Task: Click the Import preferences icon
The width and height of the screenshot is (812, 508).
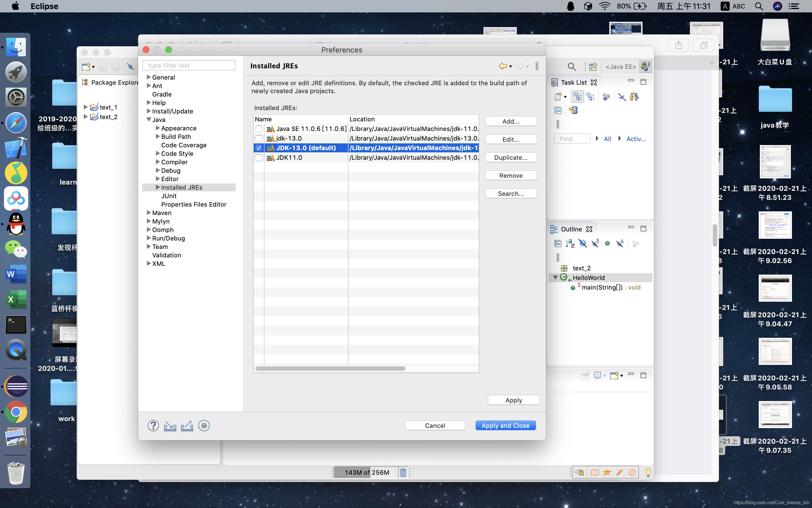Action: click(170, 426)
